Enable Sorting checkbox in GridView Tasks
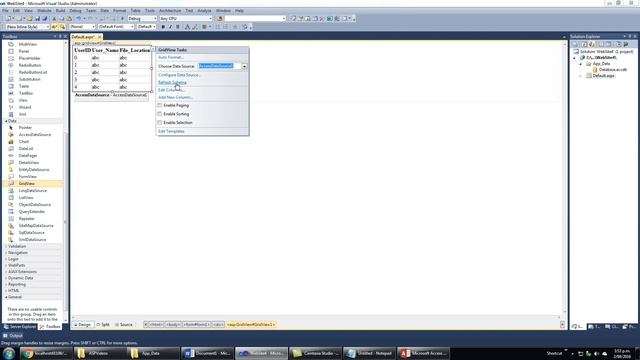This screenshot has height=360, width=640. point(160,114)
